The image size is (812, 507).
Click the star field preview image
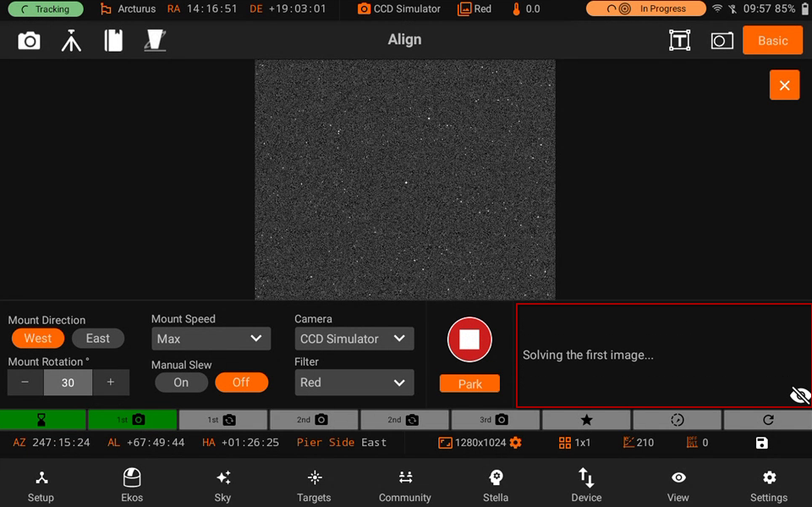coord(405,179)
